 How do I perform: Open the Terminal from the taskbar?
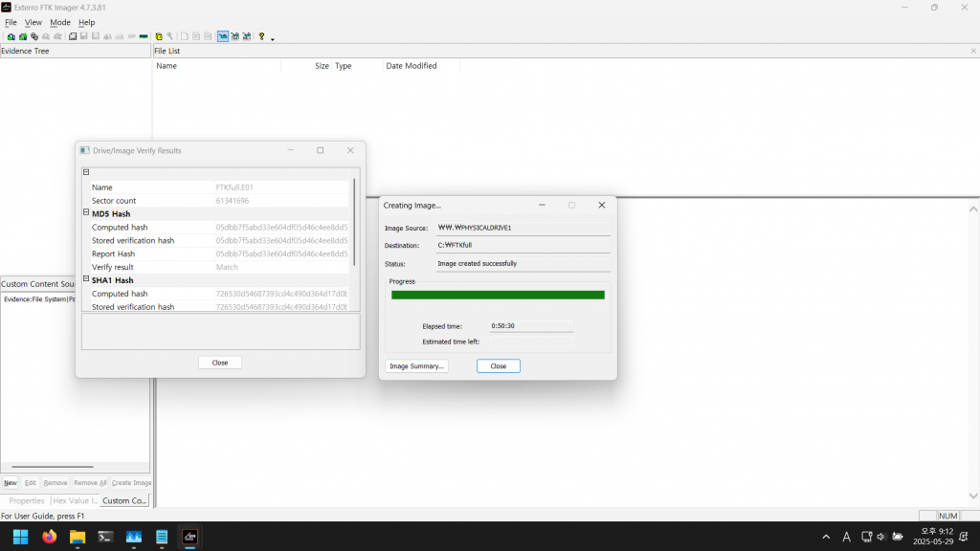click(105, 537)
